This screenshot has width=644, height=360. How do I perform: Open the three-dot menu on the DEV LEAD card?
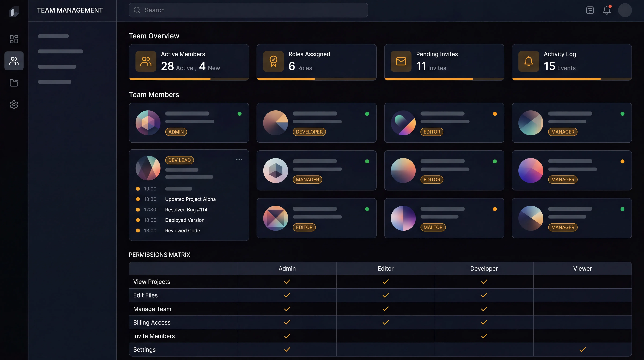(x=239, y=159)
